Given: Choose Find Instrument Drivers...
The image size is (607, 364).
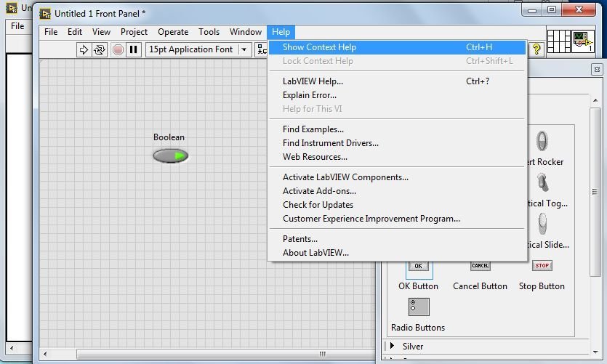Looking at the screenshot, I should coord(397,143).
